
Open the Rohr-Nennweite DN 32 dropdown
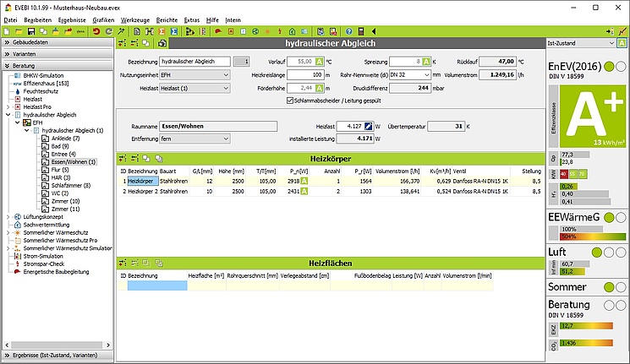(410, 74)
